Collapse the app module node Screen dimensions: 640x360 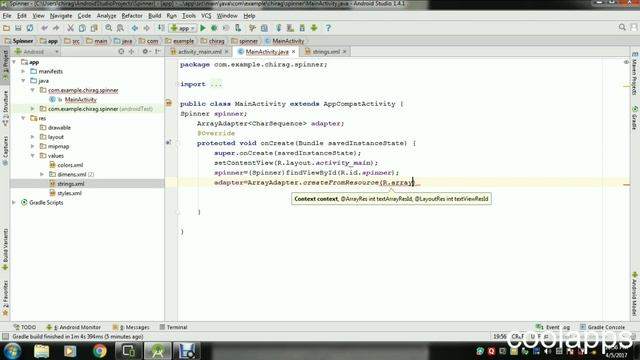[x=14, y=62]
